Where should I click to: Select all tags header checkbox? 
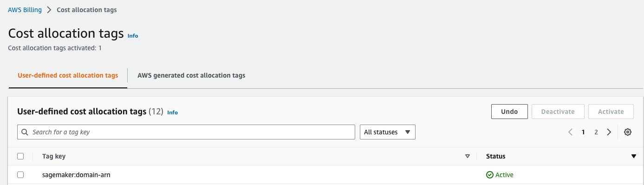[x=20, y=156]
